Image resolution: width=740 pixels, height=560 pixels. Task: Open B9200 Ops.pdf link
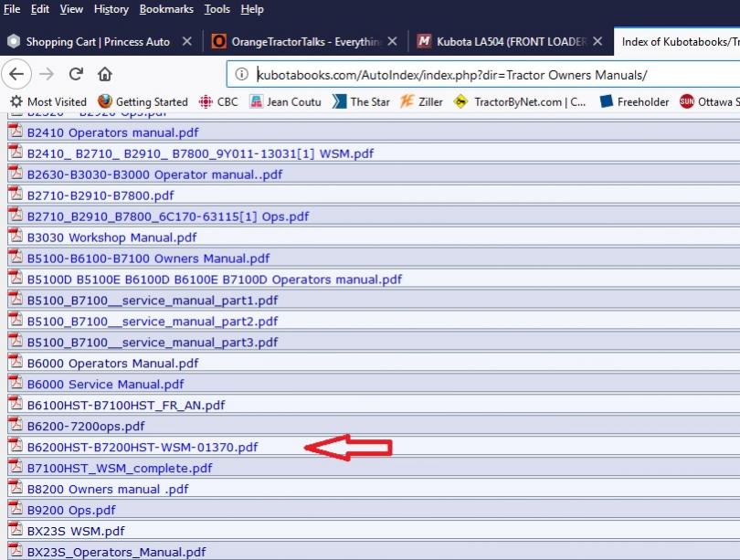(71, 510)
